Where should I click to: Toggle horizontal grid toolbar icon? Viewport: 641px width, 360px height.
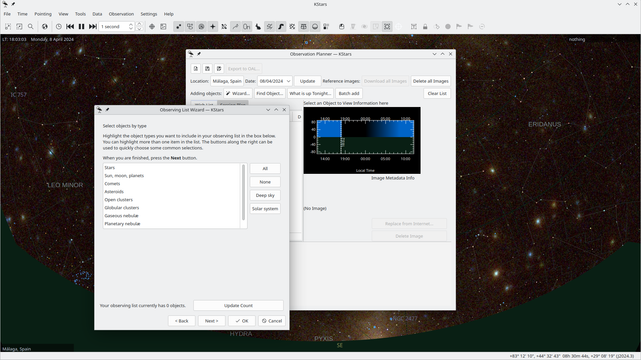point(303,27)
